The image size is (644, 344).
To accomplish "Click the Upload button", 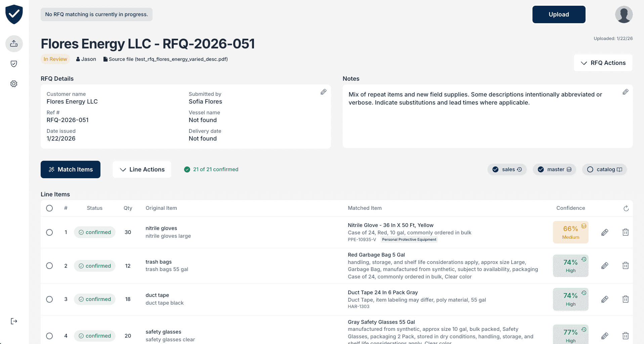I will point(558,14).
